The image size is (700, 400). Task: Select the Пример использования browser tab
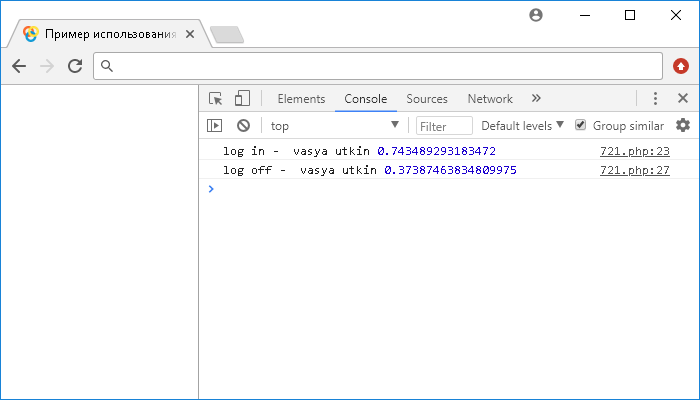click(x=109, y=34)
